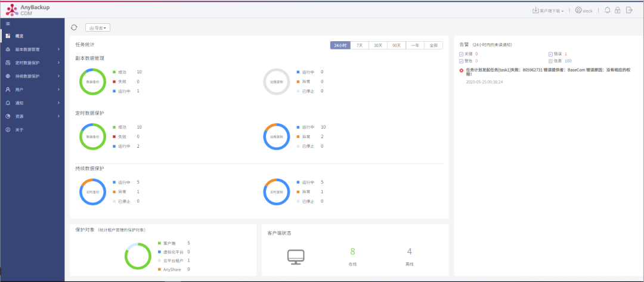This screenshot has width=644, height=282.
Task: Open notifications via header bell icon
Action: pos(608,10)
